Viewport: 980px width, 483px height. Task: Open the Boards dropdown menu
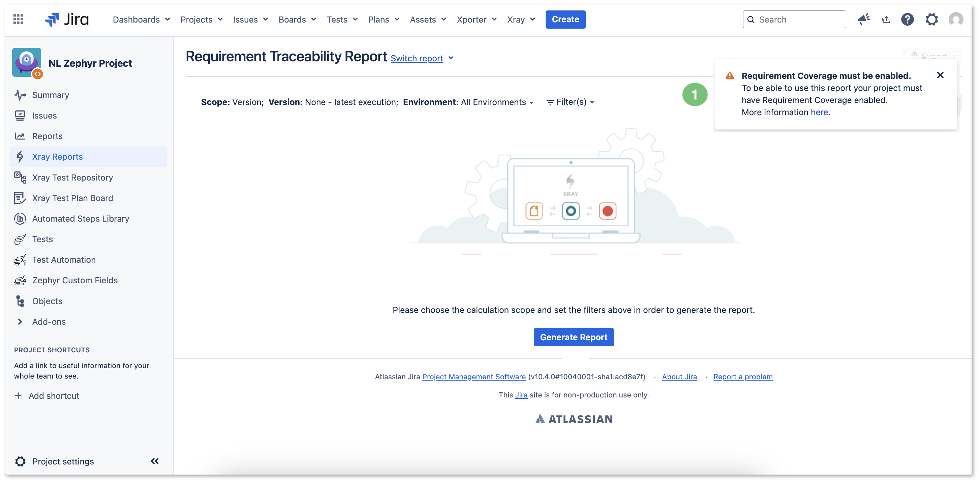pos(297,20)
